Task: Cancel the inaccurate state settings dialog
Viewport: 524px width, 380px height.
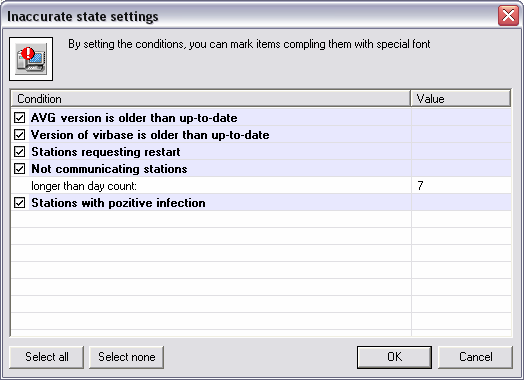Action: [475, 357]
